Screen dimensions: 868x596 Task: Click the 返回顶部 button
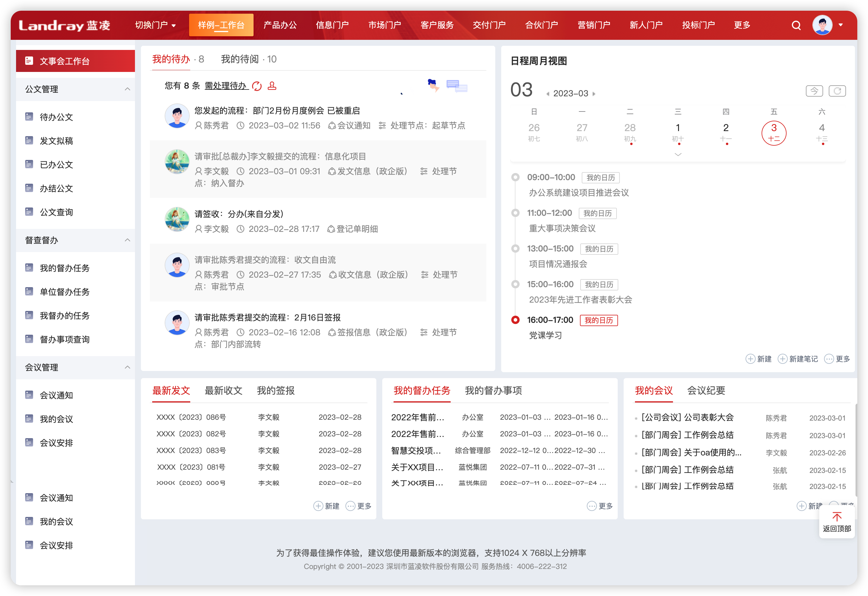(x=836, y=522)
